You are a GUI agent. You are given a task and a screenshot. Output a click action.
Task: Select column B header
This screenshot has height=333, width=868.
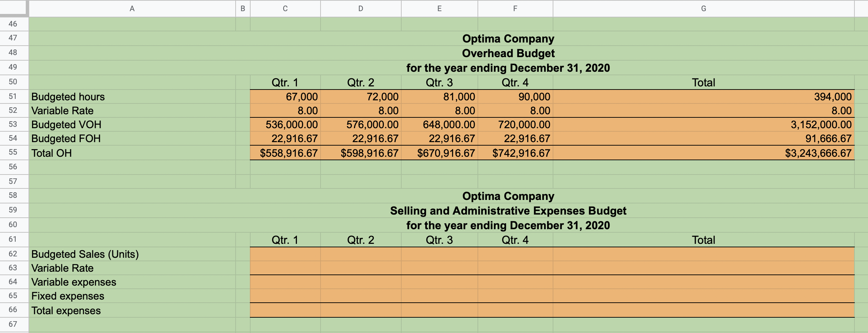pyautogui.click(x=243, y=9)
